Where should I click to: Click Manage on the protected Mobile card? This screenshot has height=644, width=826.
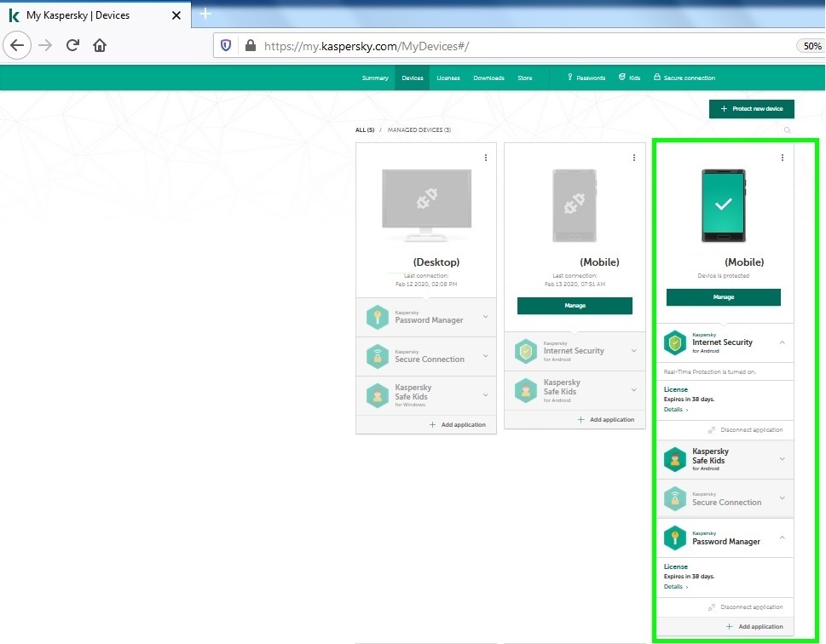coord(723,297)
